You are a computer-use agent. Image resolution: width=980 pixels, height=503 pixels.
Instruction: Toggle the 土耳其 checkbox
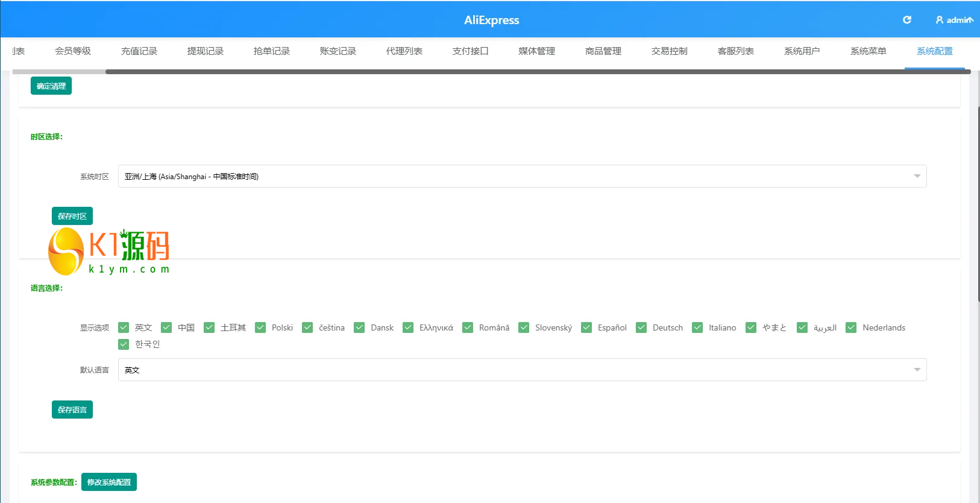(209, 327)
